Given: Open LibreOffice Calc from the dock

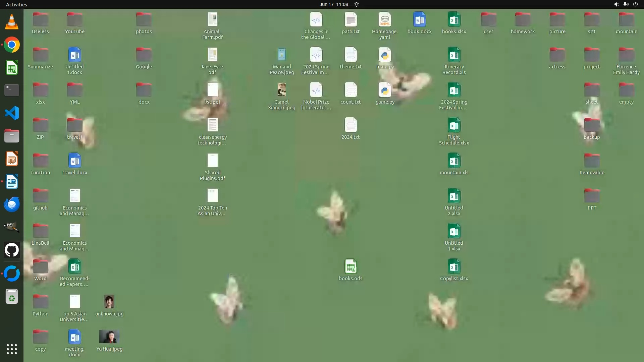Looking at the screenshot, I should 11,67.
